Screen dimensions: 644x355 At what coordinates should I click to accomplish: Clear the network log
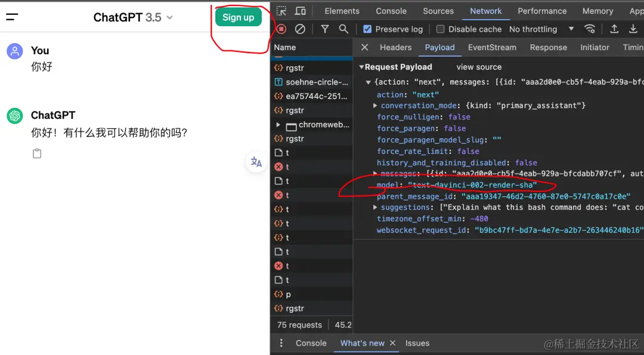[x=300, y=29]
